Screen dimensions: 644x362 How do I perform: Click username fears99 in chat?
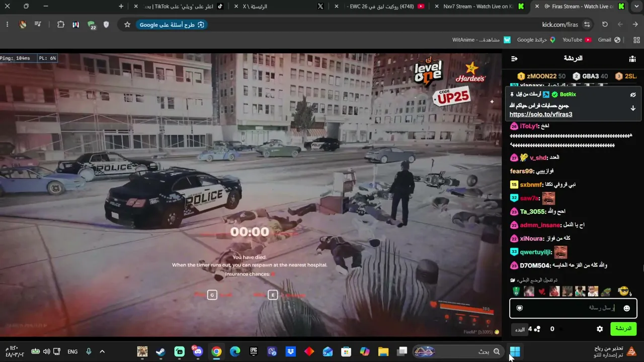522,171
